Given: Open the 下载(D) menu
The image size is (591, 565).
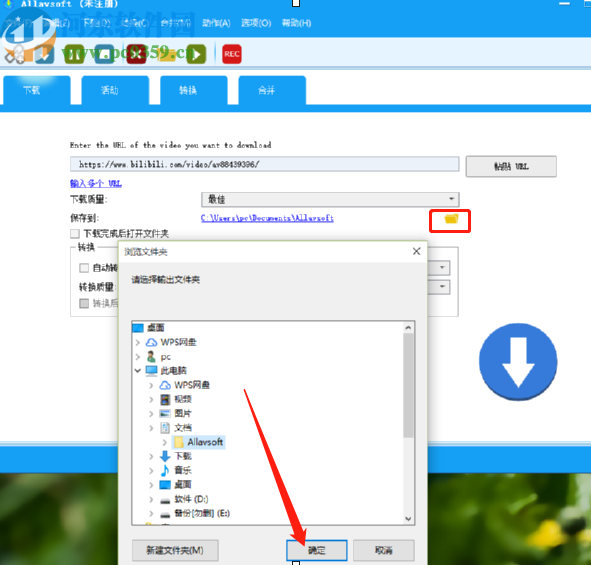Looking at the screenshot, I should [96, 23].
